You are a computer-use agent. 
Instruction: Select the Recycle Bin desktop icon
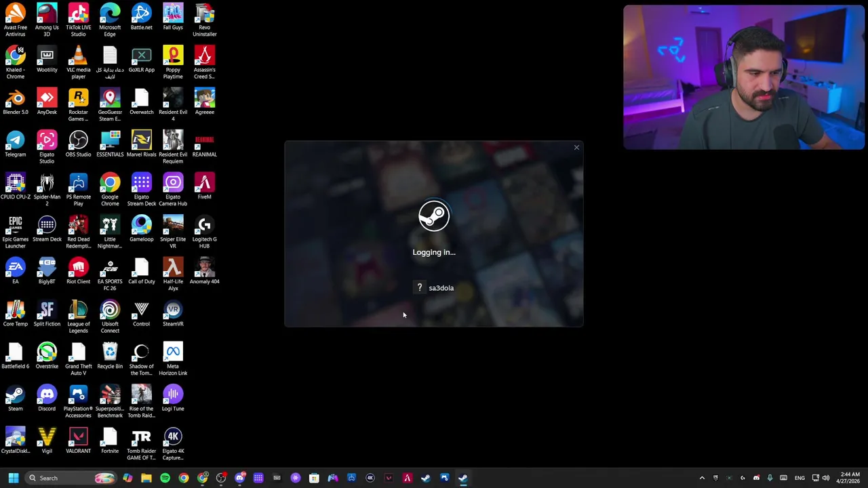pyautogui.click(x=110, y=356)
